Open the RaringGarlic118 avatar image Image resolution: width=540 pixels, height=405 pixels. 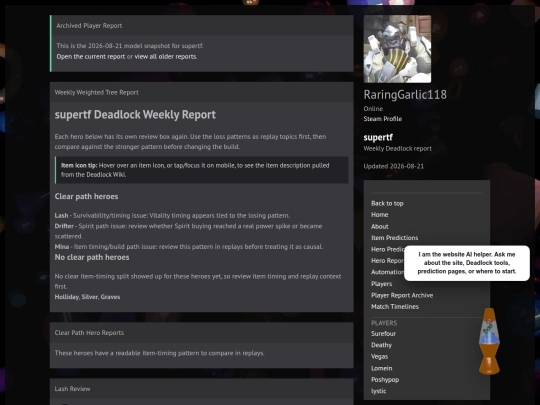pos(397,49)
